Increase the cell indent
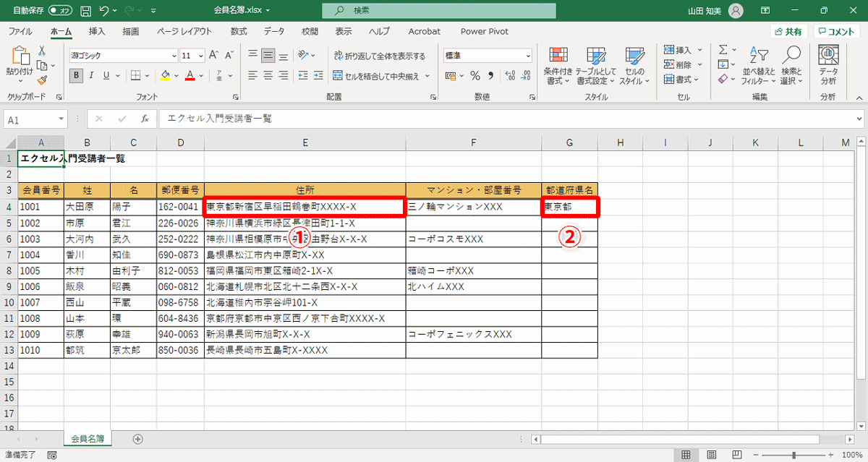The height and width of the screenshot is (462, 868). pyautogui.click(x=319, y=75)
